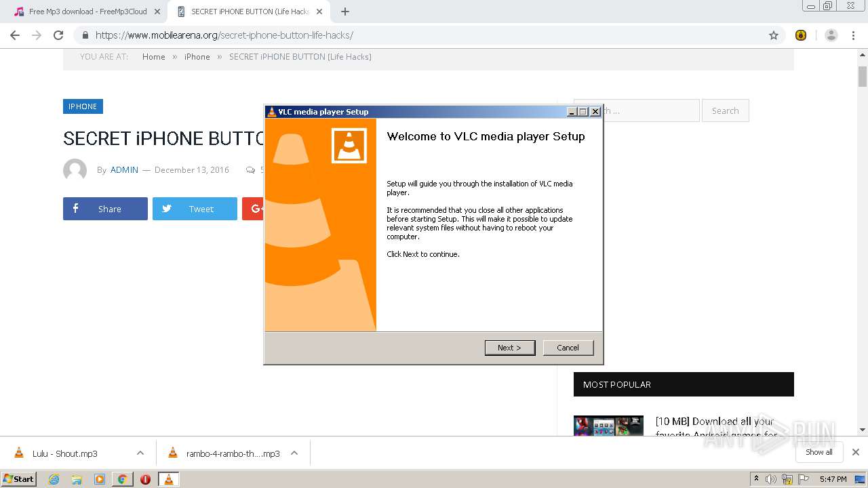Launch Internet Explorer from taskbar
The image size is (868, 488).
click(x=54, y=479)
